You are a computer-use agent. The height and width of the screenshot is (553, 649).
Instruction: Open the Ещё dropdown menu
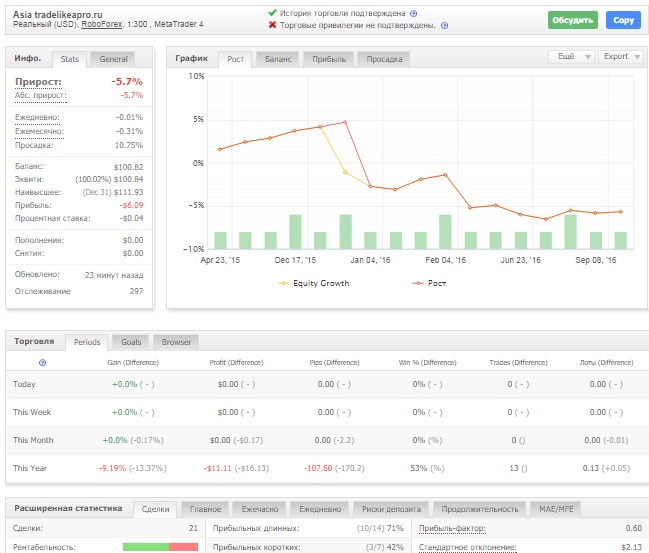pos(571,56)
